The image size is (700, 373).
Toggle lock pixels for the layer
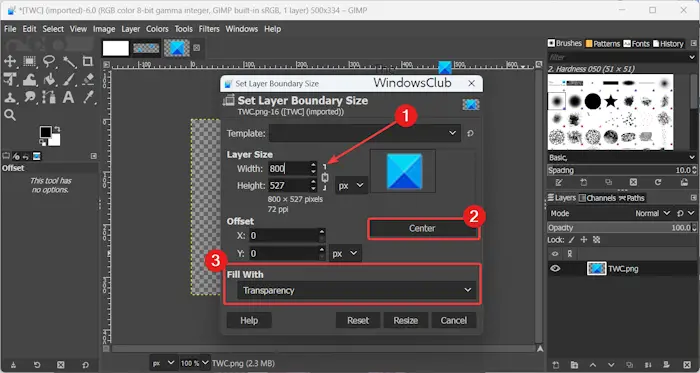(571, 240)
